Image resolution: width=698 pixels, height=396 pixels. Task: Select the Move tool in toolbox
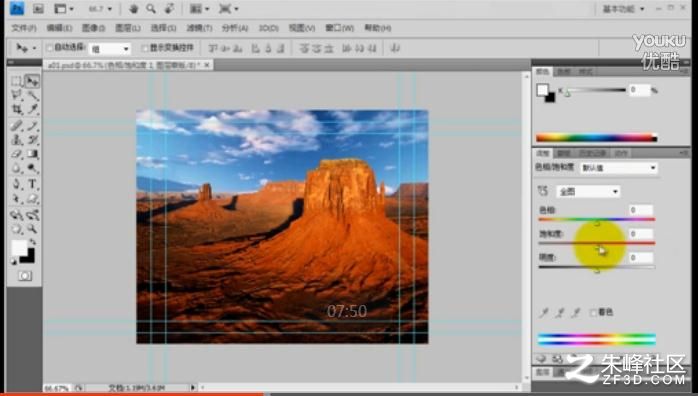(x=32, y=81)
